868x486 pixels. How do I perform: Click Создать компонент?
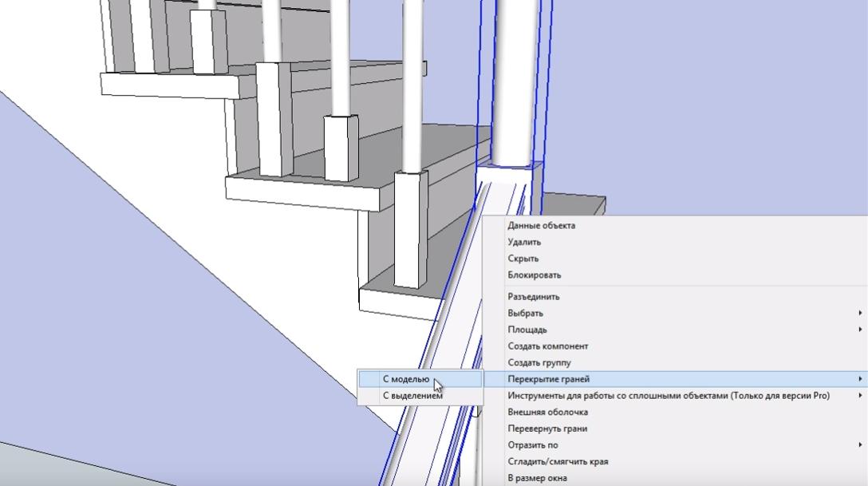(x=548, y=346)
